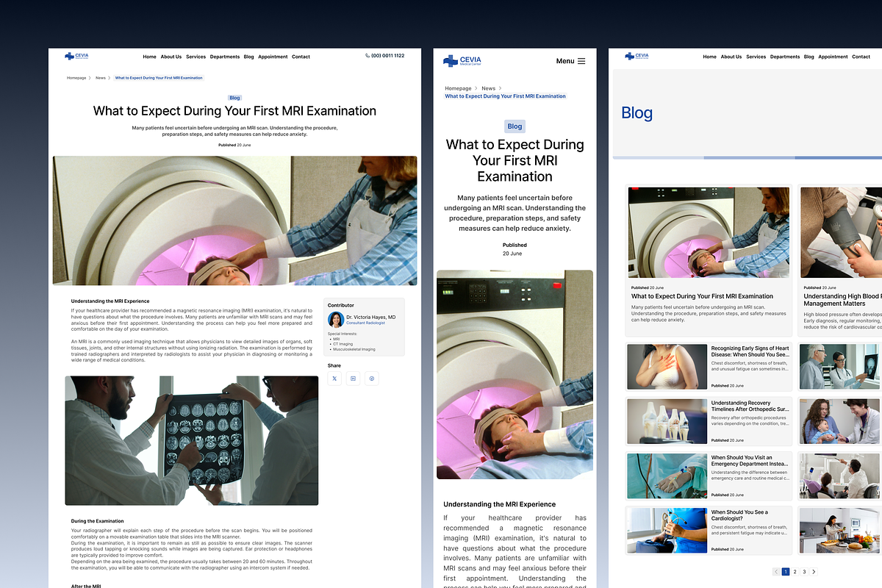882x588 pixels.
Task: Click the News breadcrumb in the mobile view
Action: (488, 88)
